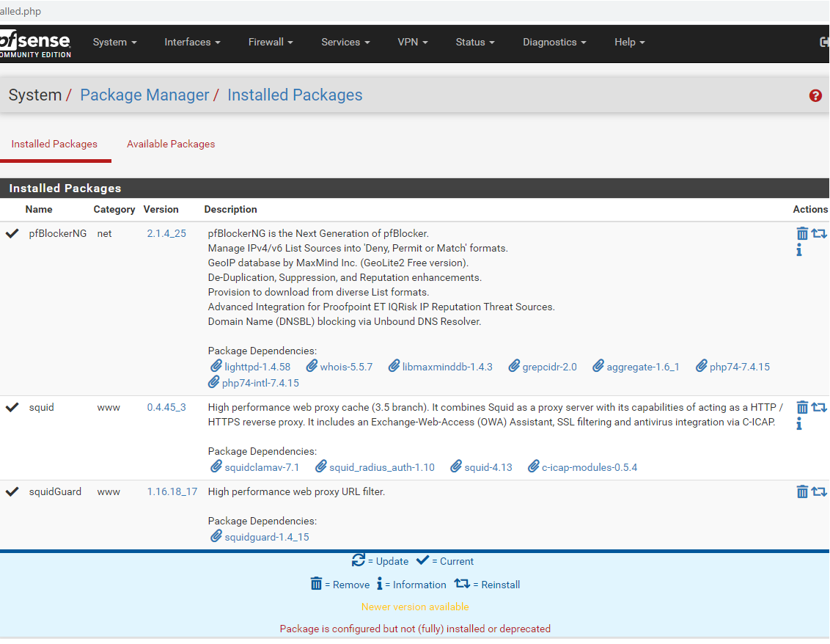Image resolution: width=830 pixels, height=644 pixels.
Task: Open the Help dropdown menu
Action: click(630, 42)
